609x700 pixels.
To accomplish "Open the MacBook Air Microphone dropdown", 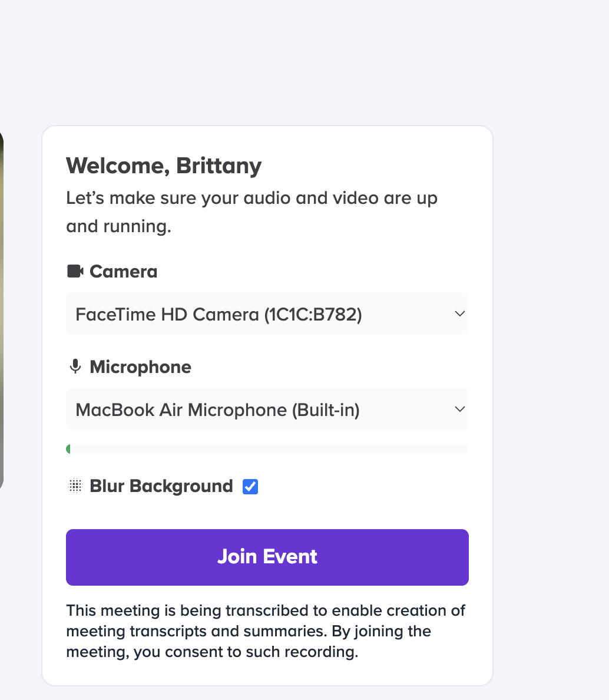I will [x=267, y=410].
